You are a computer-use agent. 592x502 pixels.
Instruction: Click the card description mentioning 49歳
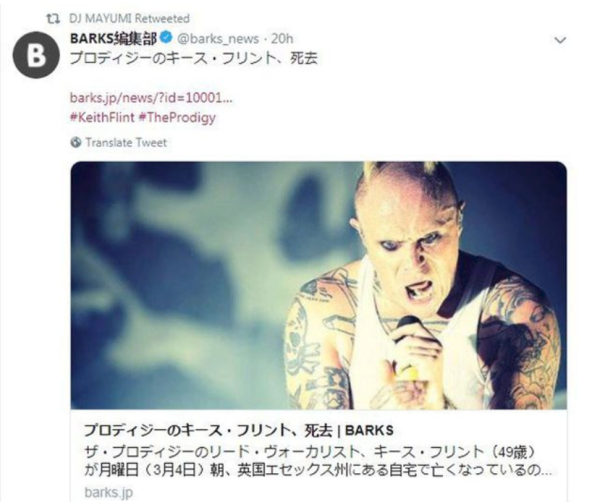(x=310, y=451)
